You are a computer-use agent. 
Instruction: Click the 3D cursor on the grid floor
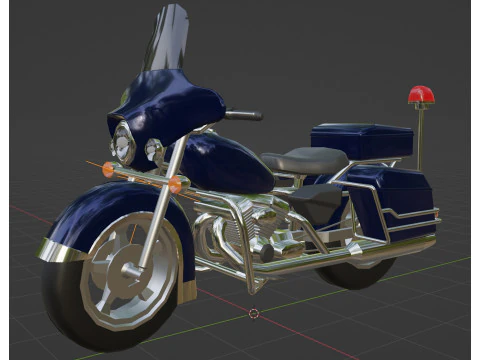pos(254,313)
